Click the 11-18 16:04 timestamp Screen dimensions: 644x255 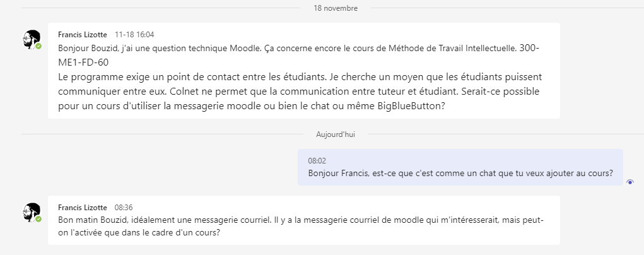[134, 35]
